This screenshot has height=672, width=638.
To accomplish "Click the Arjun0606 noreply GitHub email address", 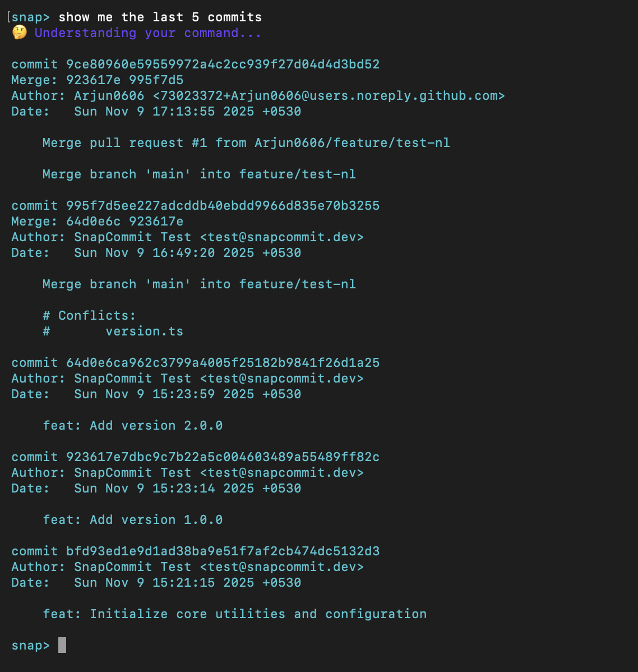I will click(x=329, y=95).
